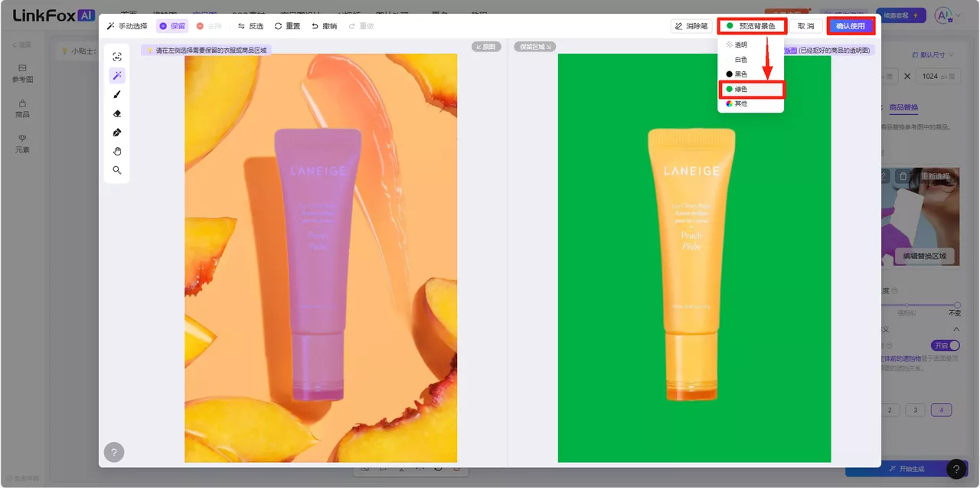The image size is (980, 488).
Task: Click 返回 back link
Action: [x=22, y=45]
